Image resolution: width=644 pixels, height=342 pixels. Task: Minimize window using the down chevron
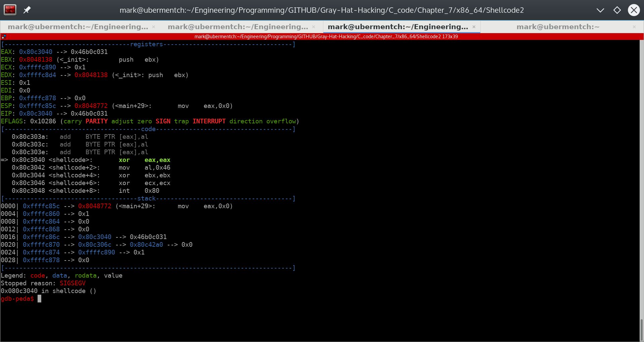click(x=600, y=10)
